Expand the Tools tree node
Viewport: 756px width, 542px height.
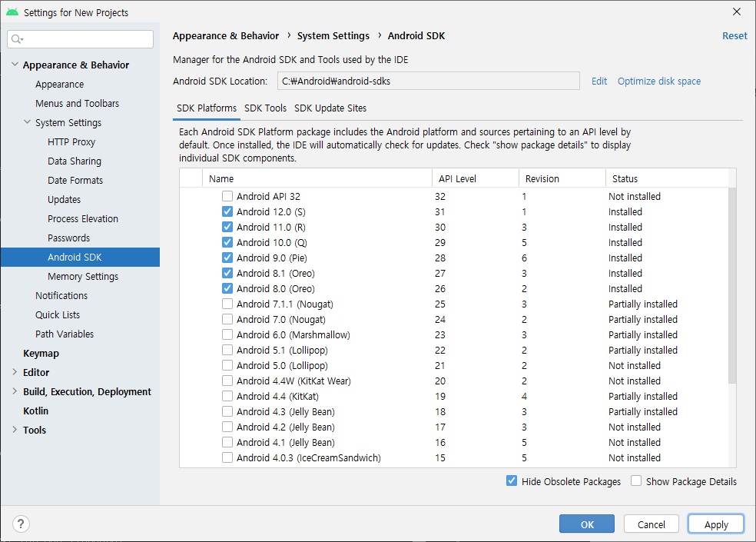(15, 430)
